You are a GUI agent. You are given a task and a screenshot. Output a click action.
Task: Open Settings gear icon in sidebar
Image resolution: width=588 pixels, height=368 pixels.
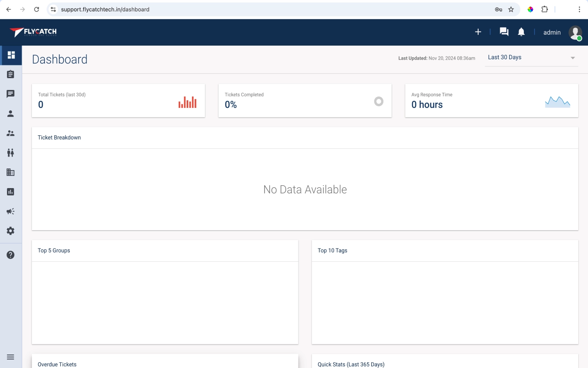tap(11, 231)
